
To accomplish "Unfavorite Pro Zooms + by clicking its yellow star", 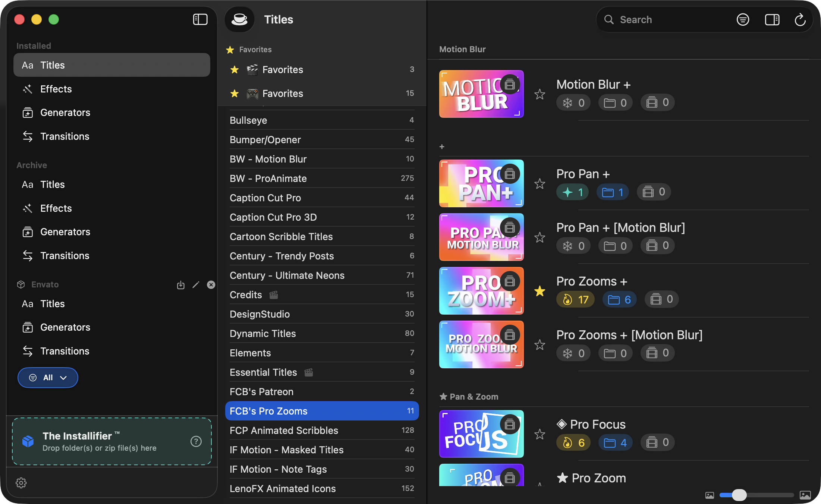I will pyautogui.click(x=540, y=291).
